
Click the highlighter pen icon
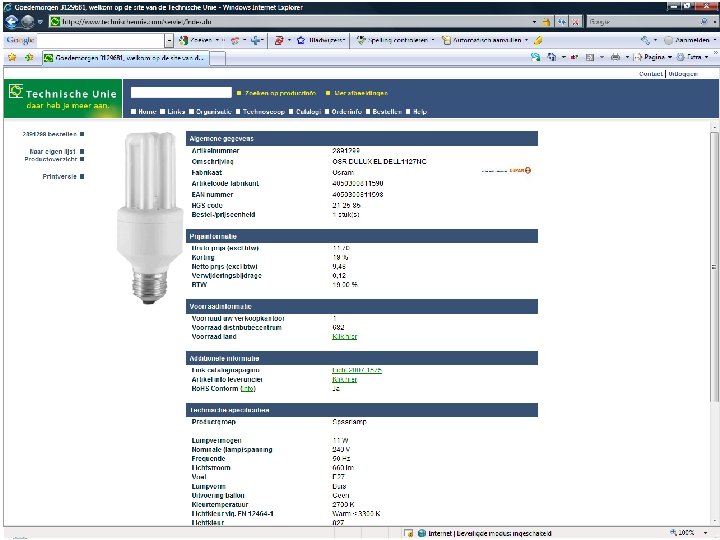point(538,40)
